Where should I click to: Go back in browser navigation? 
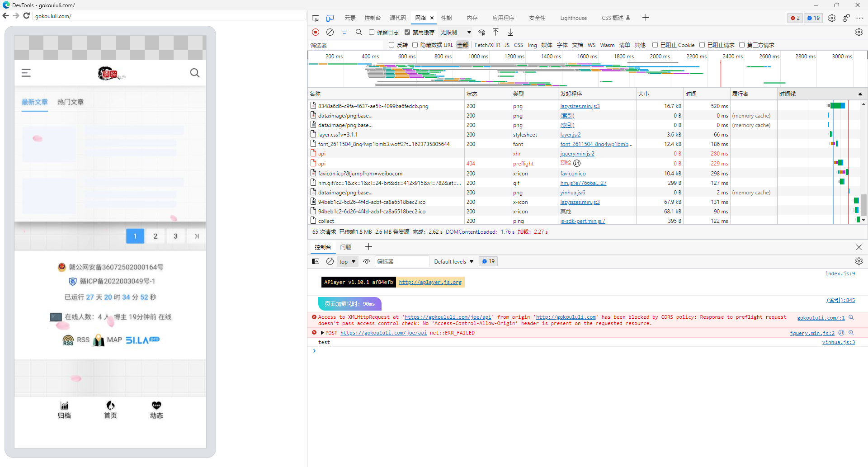point(5,16)
